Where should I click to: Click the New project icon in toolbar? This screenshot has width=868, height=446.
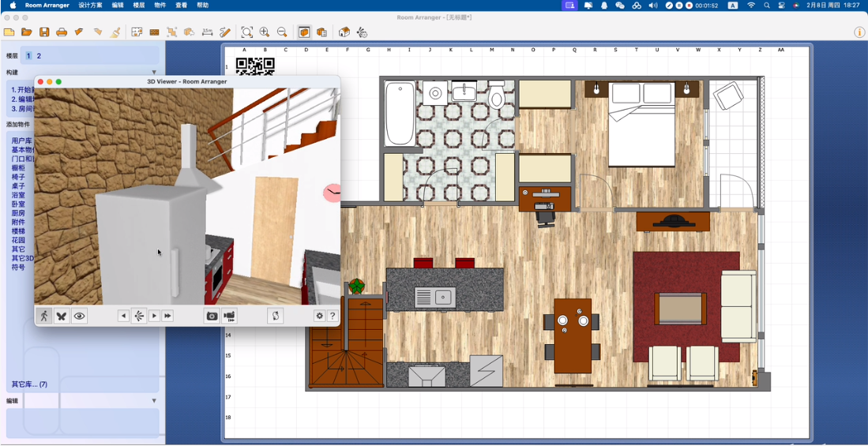(9, 32)
